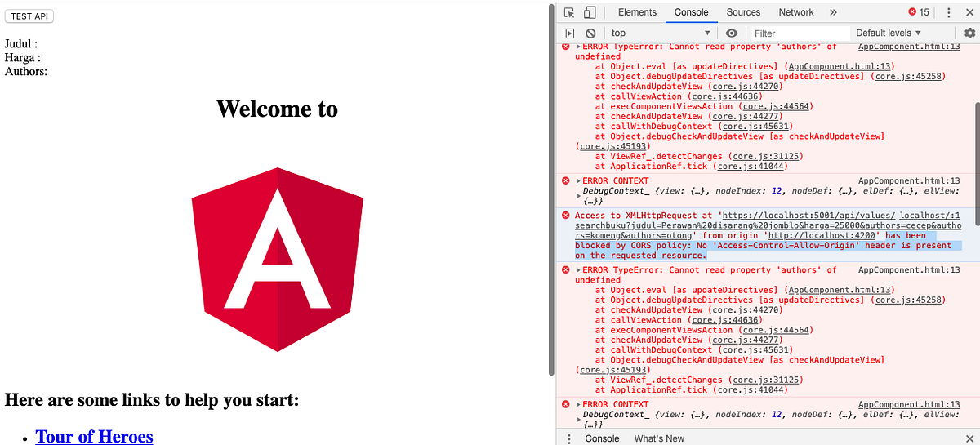
Task: Open the Tour of Heroes link
Action: click(94, 436)
